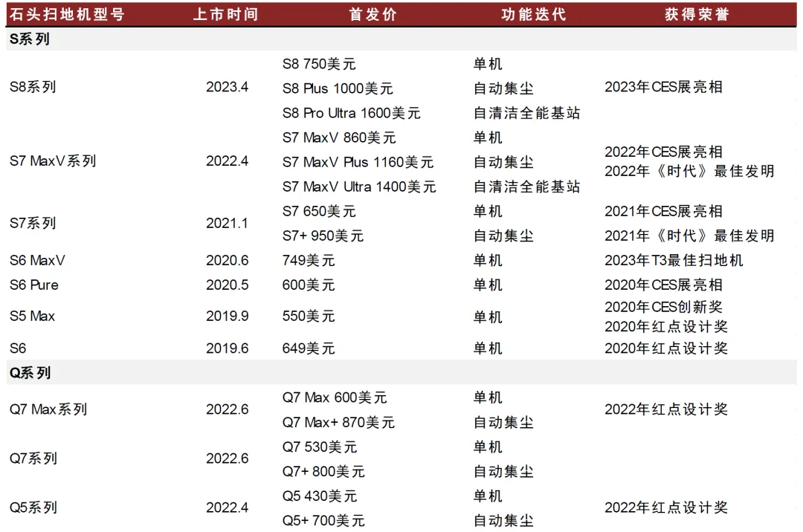Click the S8系列 model cell
Viewport: 803px width, 532px height.
tap(33, 87)
